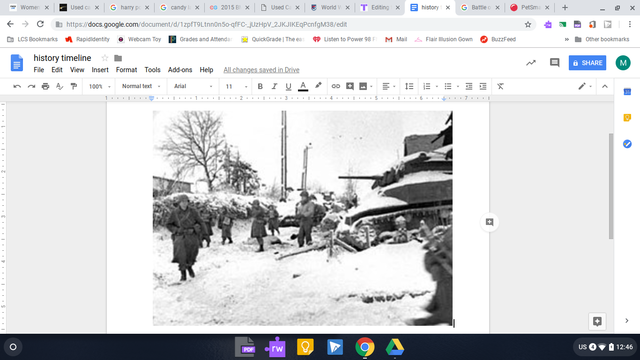Viewport: 640px width, 360px height.
Task: Open the text color picker
Action: 303,86
